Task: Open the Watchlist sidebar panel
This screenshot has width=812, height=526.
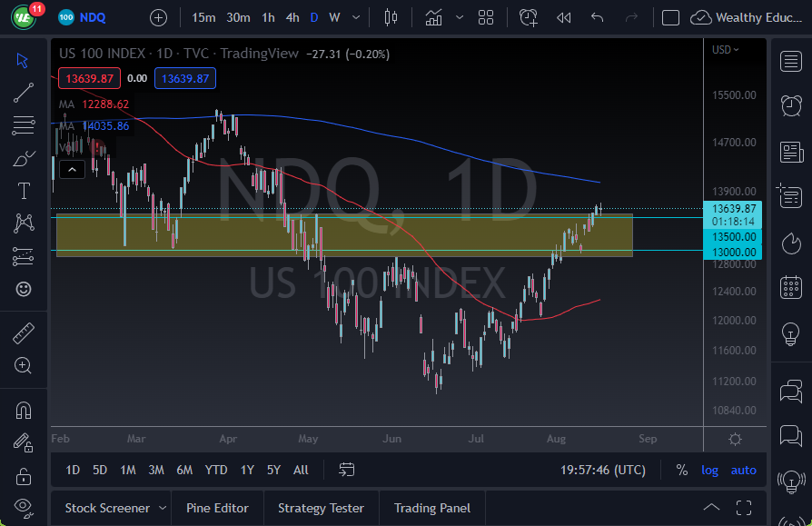Action: tap(791, 62)
